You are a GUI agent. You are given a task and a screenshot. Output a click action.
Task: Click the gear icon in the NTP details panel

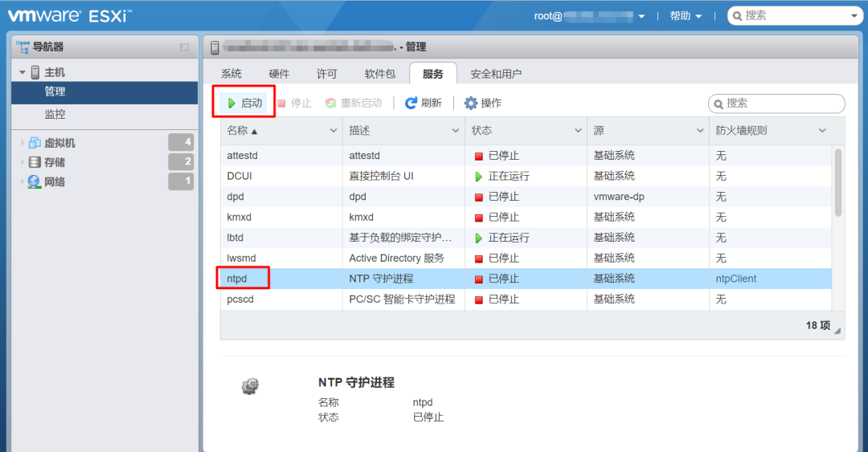click(250, 386)
